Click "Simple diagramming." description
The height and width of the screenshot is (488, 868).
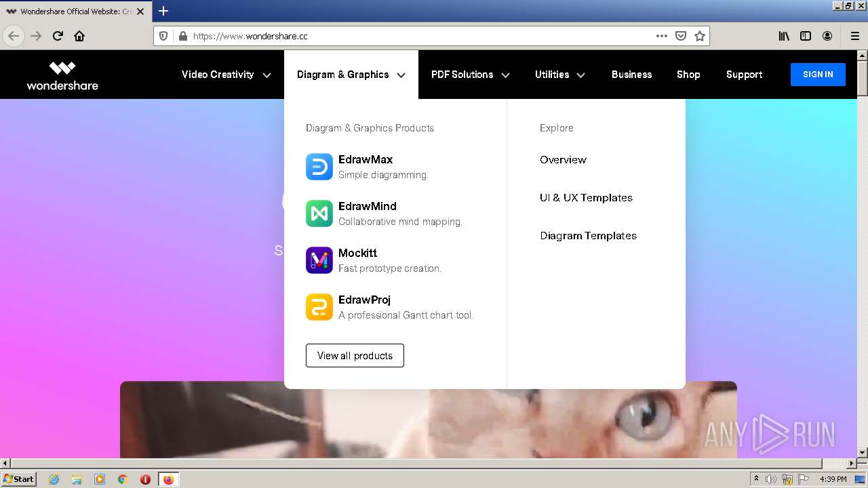(383, 175)
